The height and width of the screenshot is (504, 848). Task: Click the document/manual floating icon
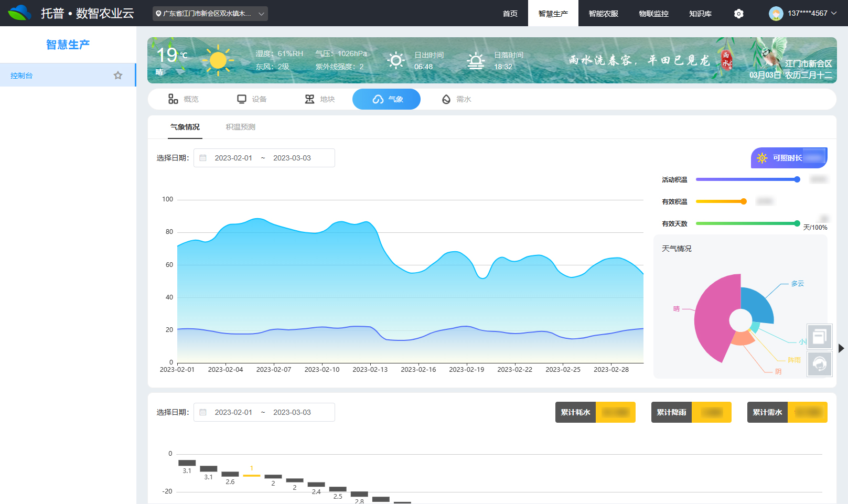(x=820, y=337)
